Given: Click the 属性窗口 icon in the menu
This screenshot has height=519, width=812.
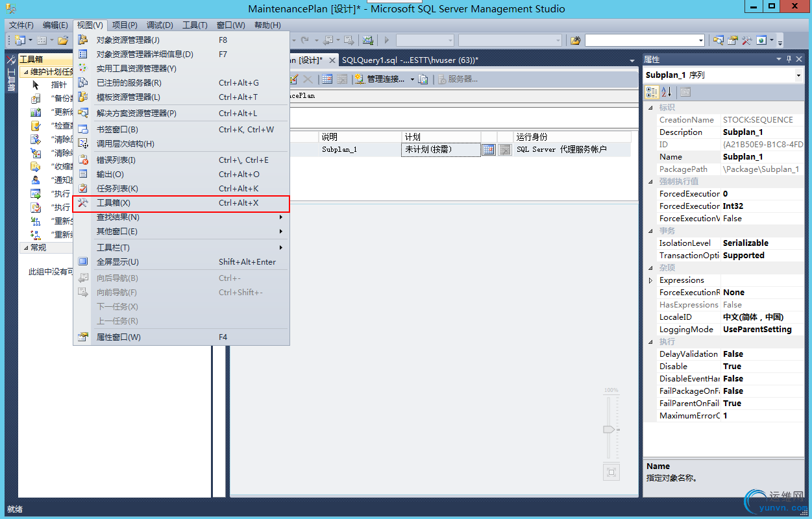Looking at the screenshot, I should 83,337.
